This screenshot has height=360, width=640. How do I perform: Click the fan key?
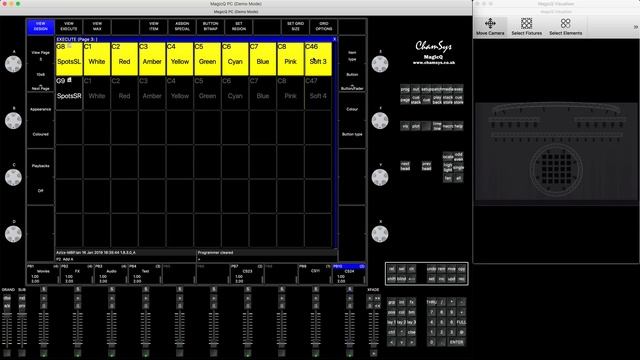coord(448,178)
